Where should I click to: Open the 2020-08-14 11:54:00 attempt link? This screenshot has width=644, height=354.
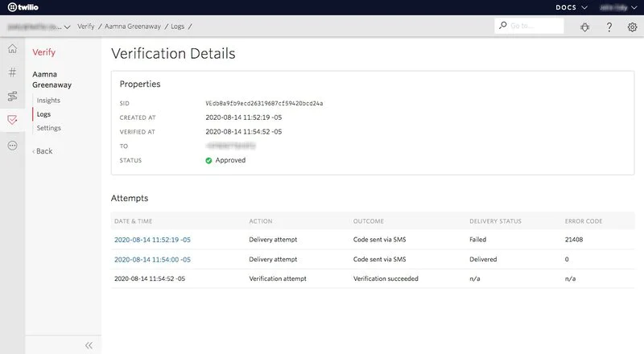tap(152, 259)
